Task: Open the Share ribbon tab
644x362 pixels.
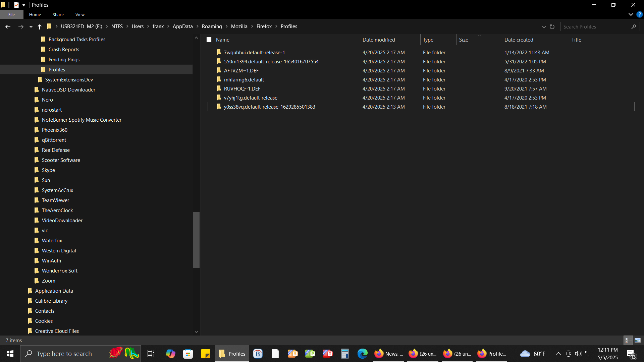Action: tap(58, 14)
